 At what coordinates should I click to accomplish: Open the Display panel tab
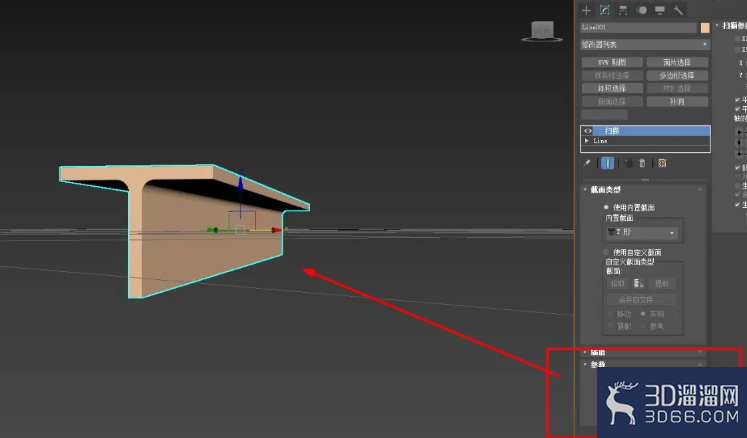point(660,10)
